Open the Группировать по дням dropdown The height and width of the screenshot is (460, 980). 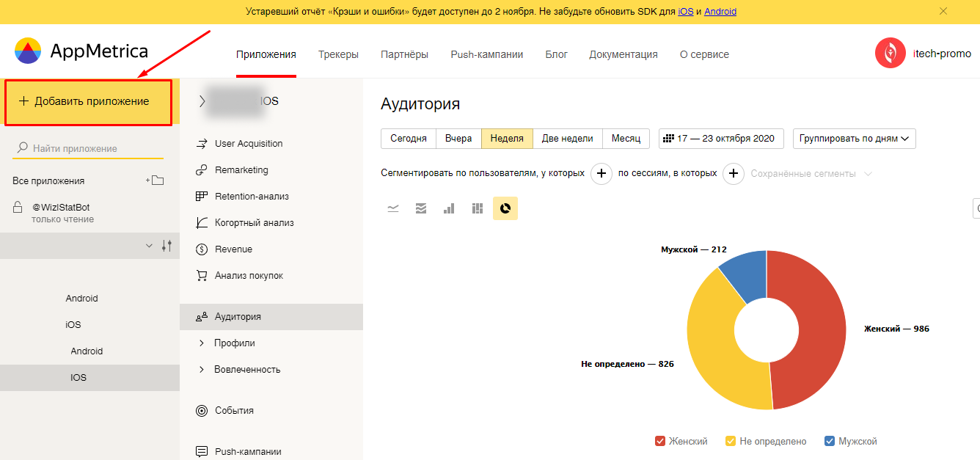coord(854,139)
